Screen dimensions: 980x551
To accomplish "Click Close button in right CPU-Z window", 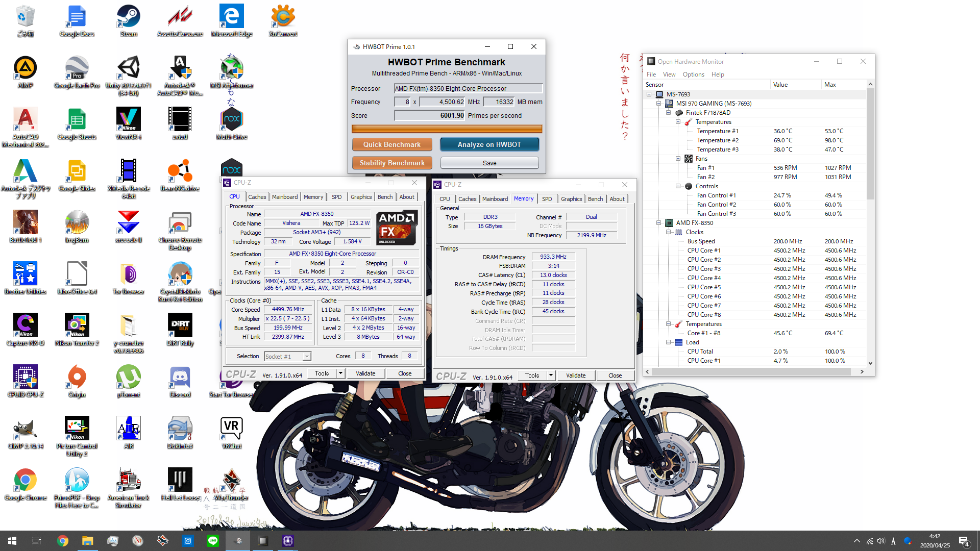I will 615,375.
